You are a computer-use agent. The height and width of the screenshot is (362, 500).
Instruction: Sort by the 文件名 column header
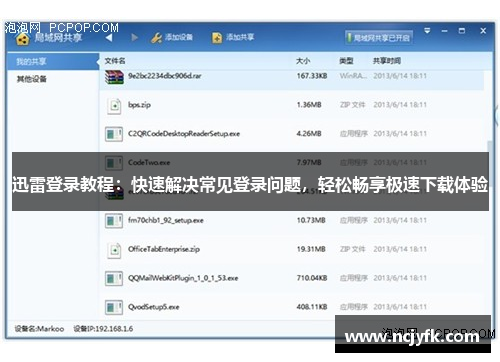(115, 61)
